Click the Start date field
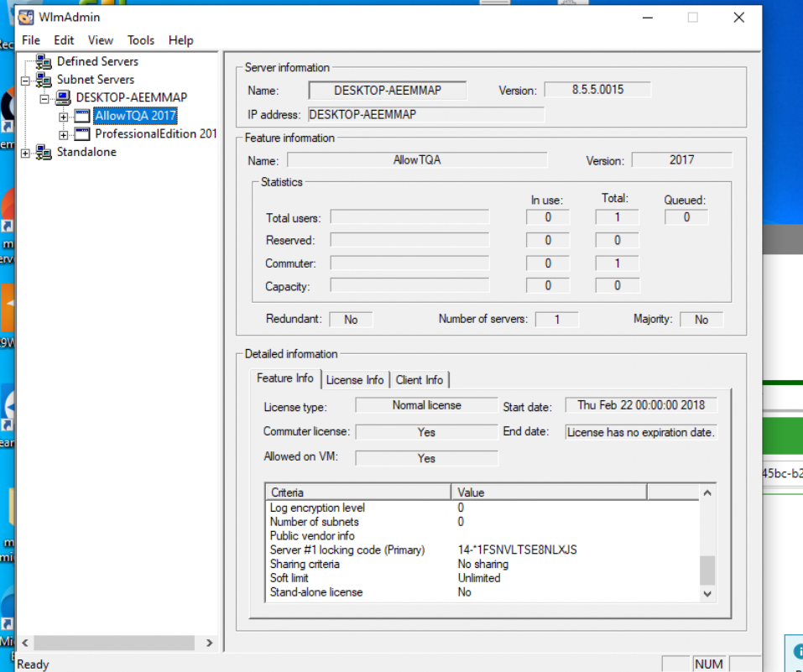This screenshot has width=803, height=672. click(641, 405)
